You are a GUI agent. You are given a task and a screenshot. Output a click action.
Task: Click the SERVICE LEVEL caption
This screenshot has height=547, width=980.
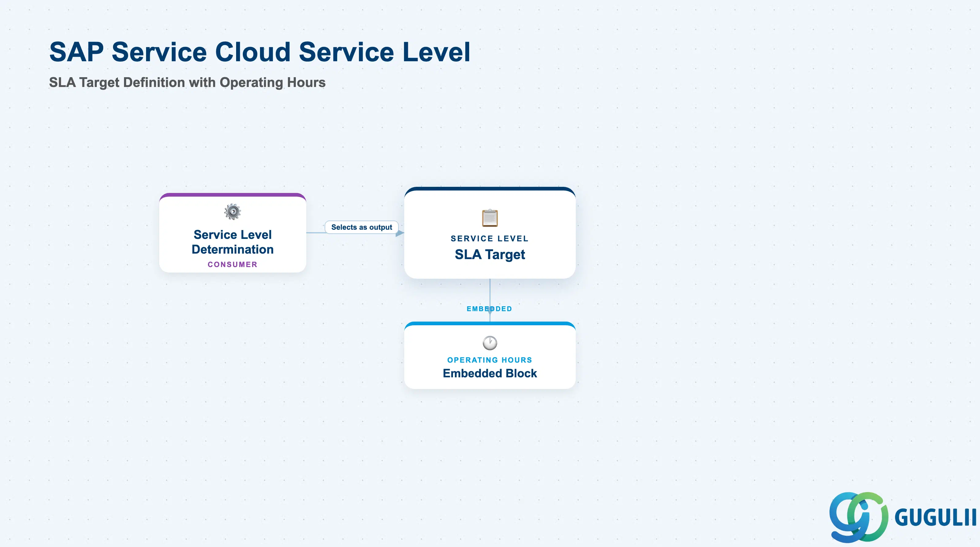point(490,239)
